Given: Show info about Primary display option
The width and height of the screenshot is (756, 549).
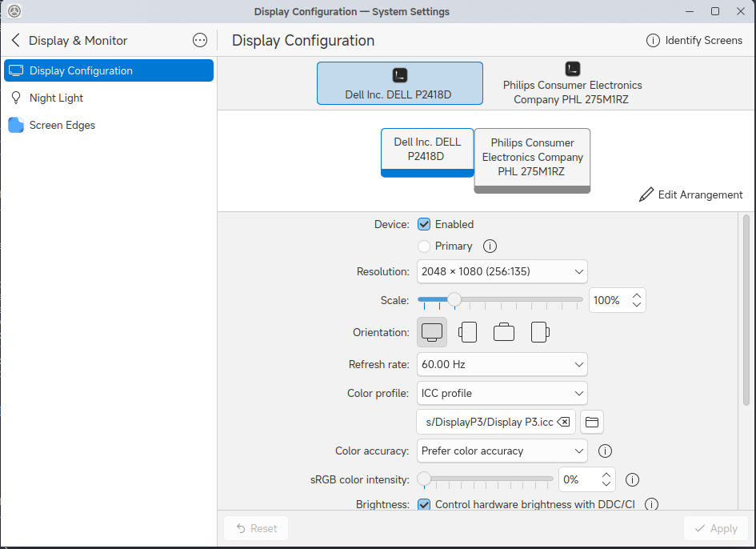Looking at the screenshot, I should 490,246.
